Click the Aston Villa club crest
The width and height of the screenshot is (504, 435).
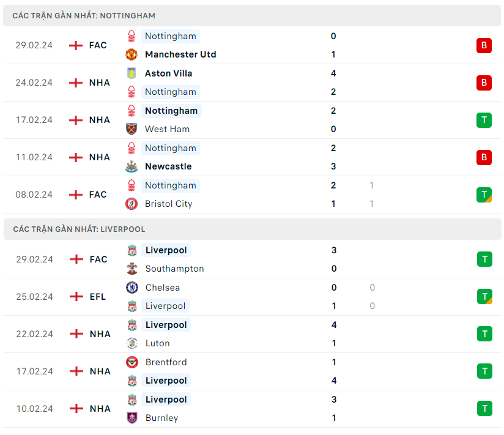pyautogui.click(x=132, y=73)
